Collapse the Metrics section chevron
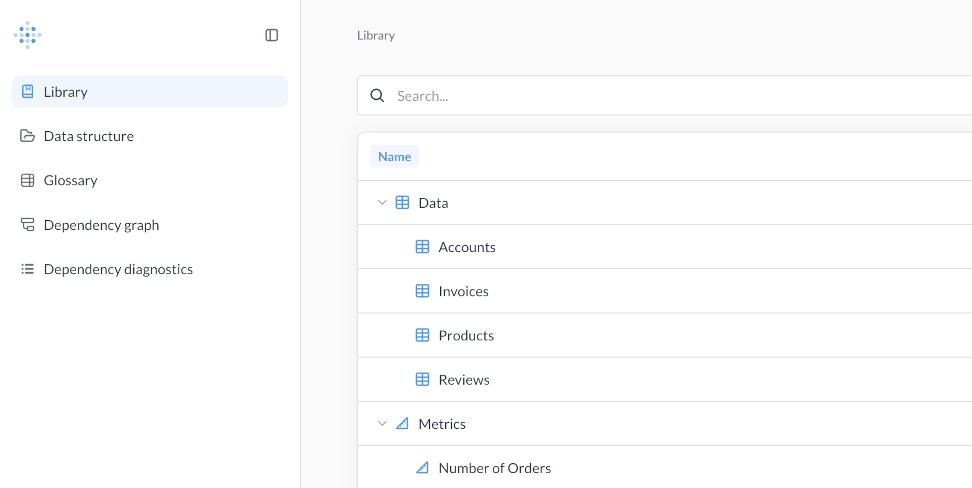Viewport: 972px width, 488px height. (382, 424)
